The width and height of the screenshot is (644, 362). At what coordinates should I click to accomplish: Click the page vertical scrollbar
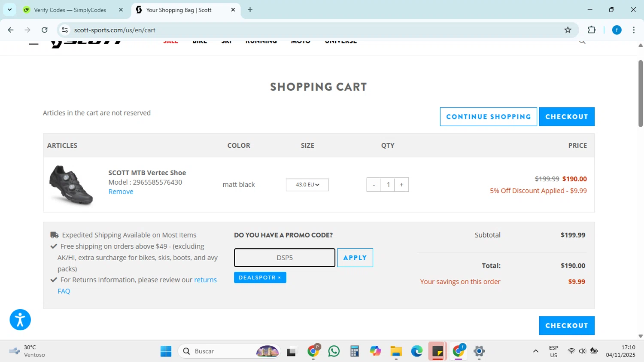[x=640, y=94]
